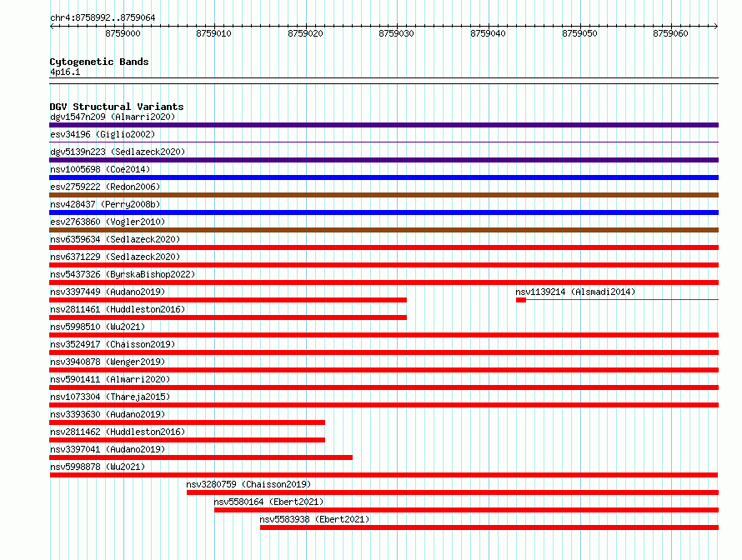Open variant nsv5437326 (ByrskaBishop2022)
Viewport: 742px width, 560px height.
pyautogui.click(x=123, y=274)
